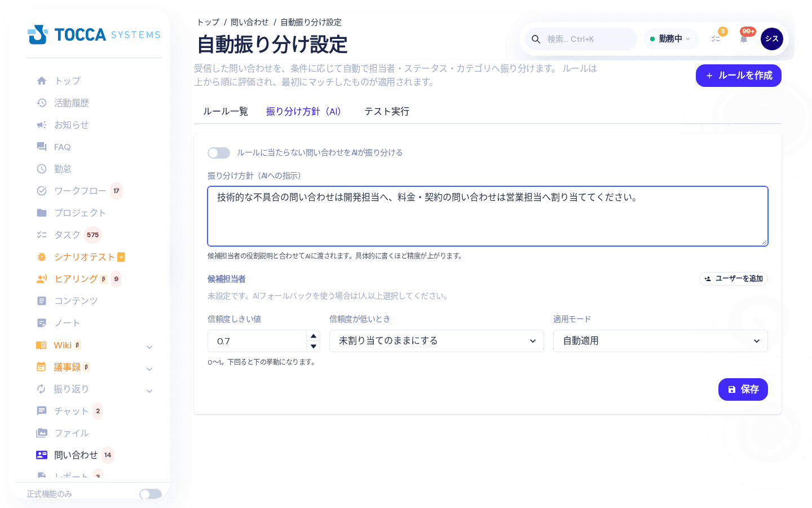Expand 議事録 sidebar section chevron
Viewport: 812px width, 508px height.
[149, 369]
